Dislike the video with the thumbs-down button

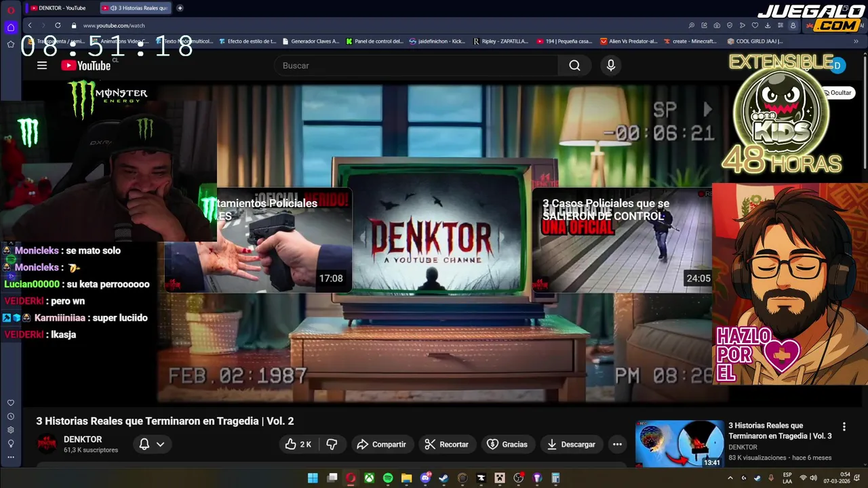click(332, 444)
